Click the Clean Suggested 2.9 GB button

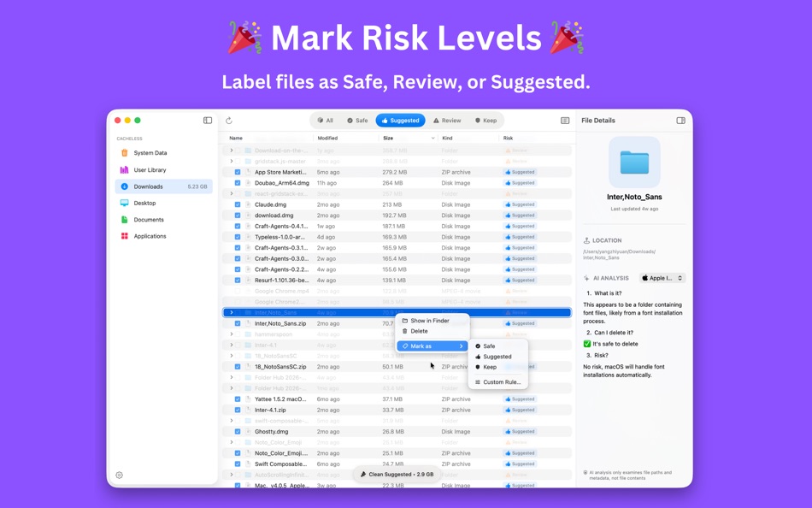[x=397, y=475]
